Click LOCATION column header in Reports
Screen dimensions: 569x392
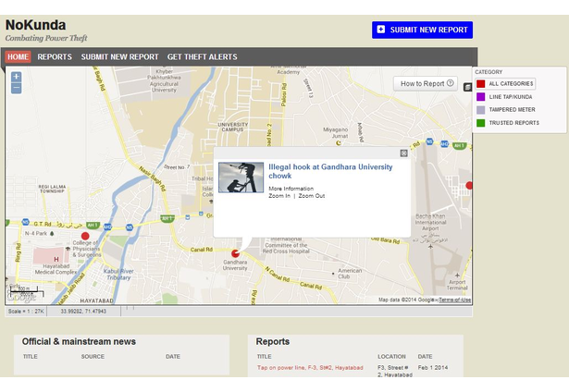(391, 357)
